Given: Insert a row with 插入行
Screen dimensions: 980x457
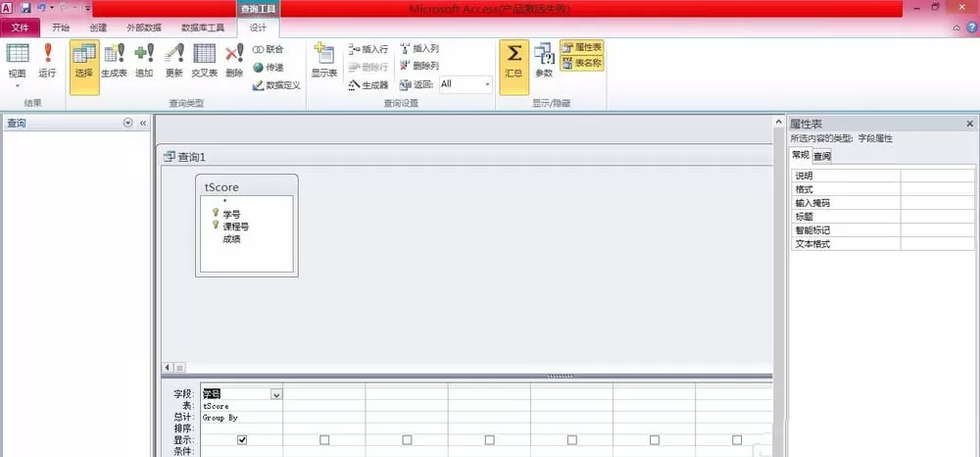Looking at the screenshot, I should [x=368, y=49].
